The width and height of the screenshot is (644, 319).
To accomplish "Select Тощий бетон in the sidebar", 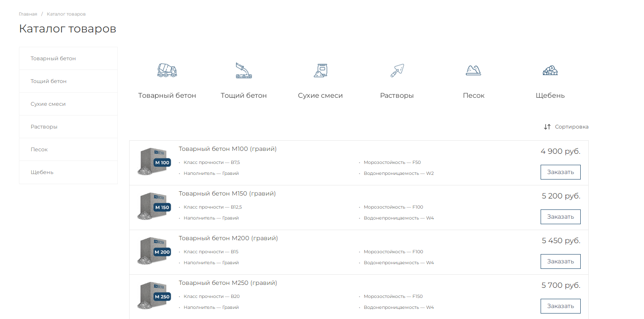I will pyautogui.click(x=68, y=81).
